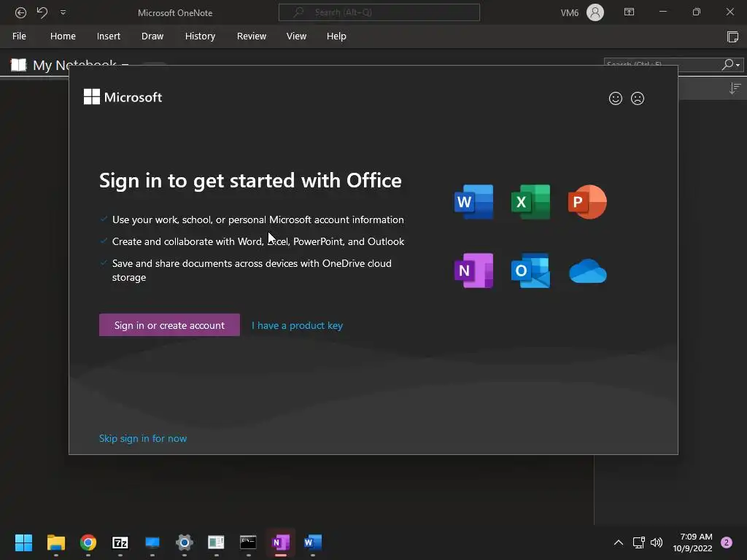Click the Back arrow in the title bar
747x560 pixels.
coord(20,13)
